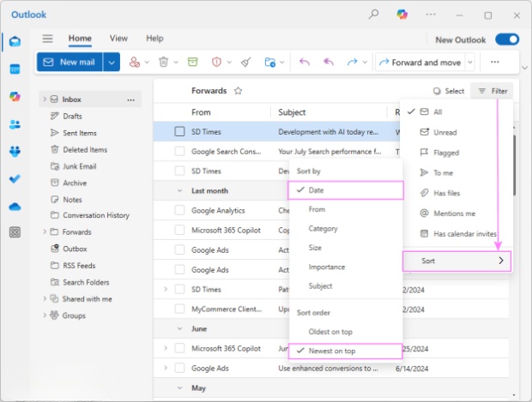Open toolbar more commands ellipsis

495,62
